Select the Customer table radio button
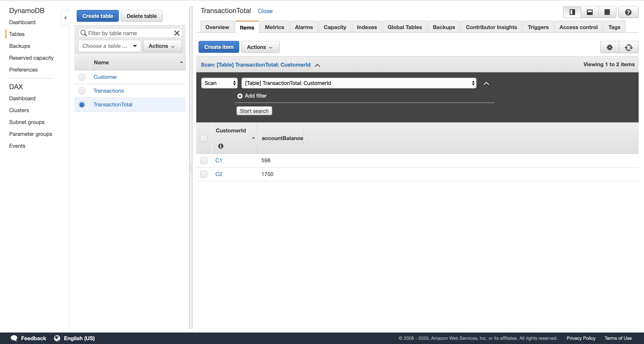 (x=82, y=77)
